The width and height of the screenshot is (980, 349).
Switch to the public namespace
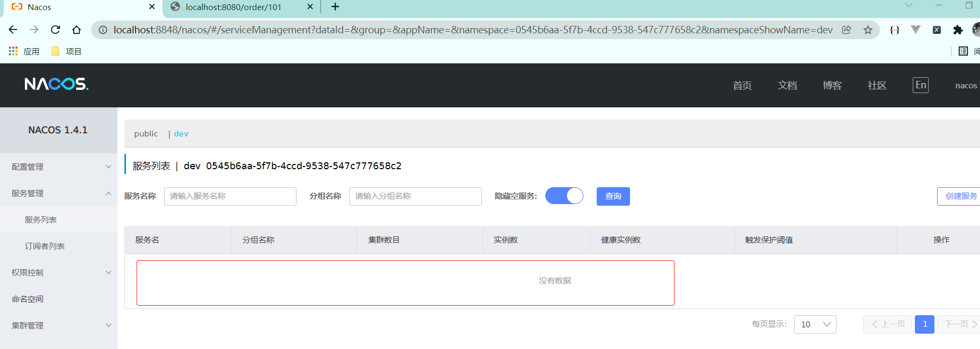(146, 134)
